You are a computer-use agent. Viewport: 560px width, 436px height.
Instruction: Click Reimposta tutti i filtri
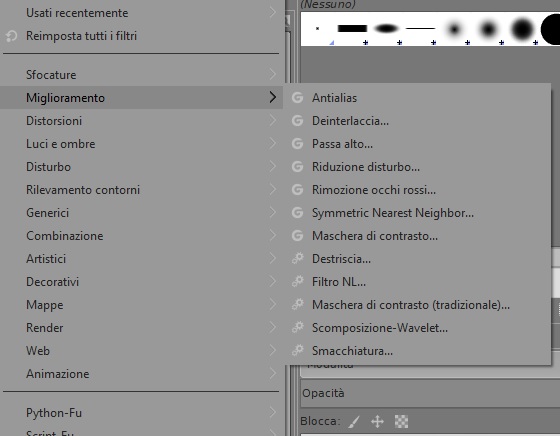point(141,36)
